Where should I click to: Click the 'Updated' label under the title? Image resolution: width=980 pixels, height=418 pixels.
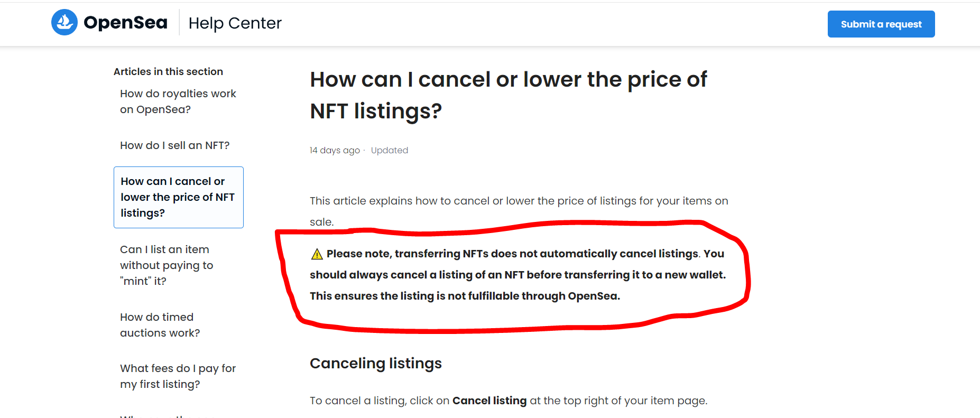(390, 150)
